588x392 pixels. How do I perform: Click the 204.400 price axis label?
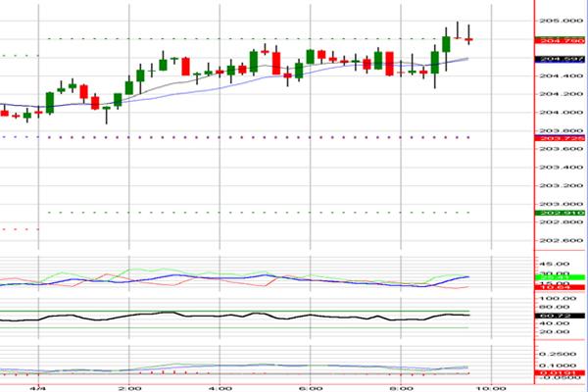click(x=561, y=75)
